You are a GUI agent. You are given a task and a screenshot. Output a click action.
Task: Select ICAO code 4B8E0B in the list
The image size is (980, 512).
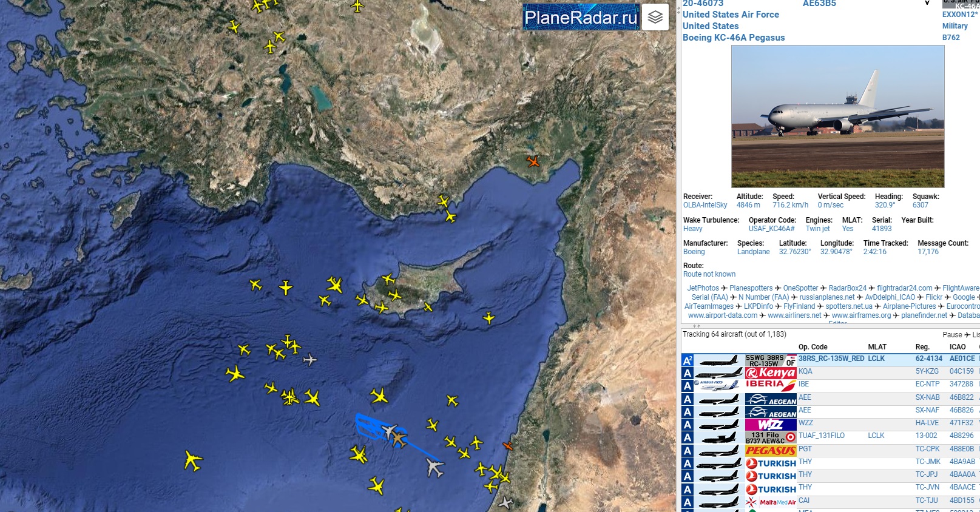961,449
